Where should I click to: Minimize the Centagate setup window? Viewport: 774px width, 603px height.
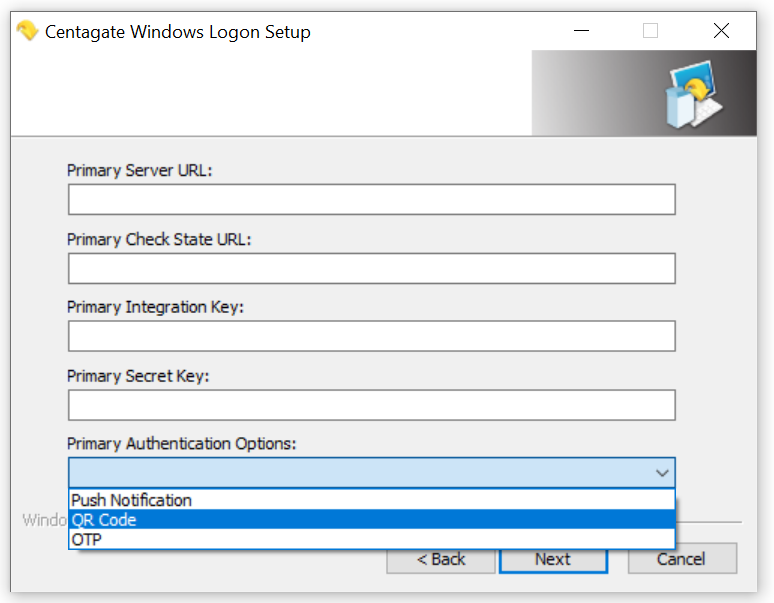[x=581, y=31]
